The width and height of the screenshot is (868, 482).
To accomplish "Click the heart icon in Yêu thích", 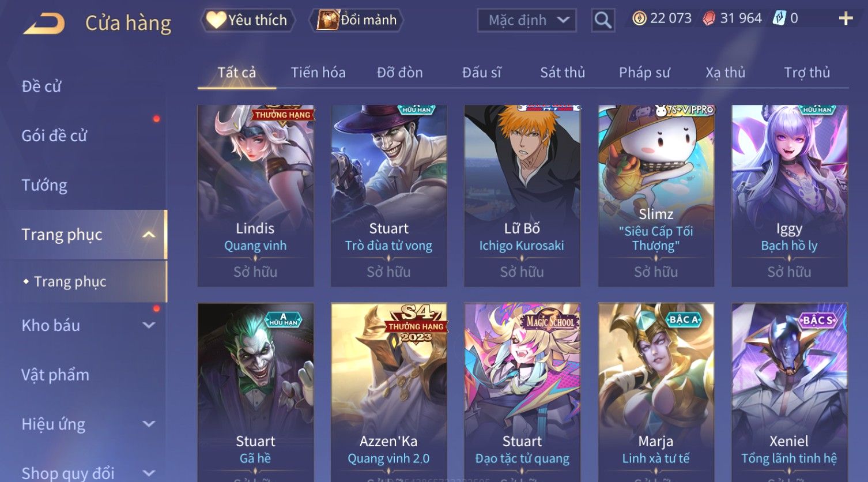I will click(216, 20).
